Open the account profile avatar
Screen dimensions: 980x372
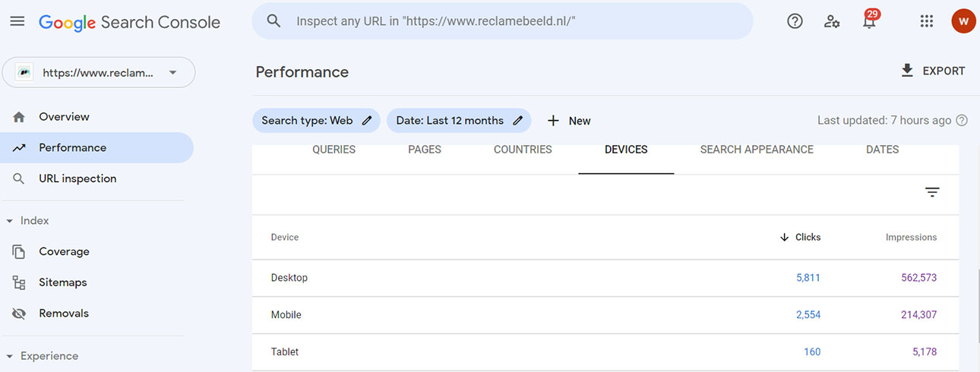[963, 21]
